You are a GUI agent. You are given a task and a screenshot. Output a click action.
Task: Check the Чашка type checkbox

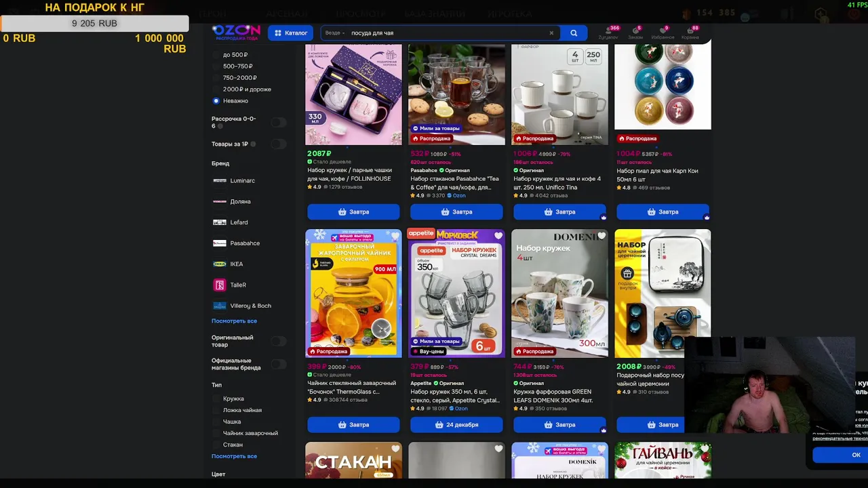[x=216, y=422]
